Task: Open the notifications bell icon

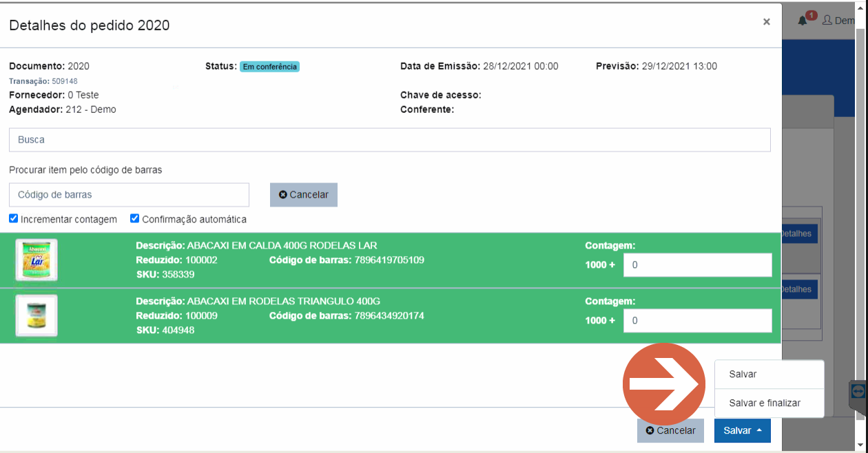Action: [804, 21]
